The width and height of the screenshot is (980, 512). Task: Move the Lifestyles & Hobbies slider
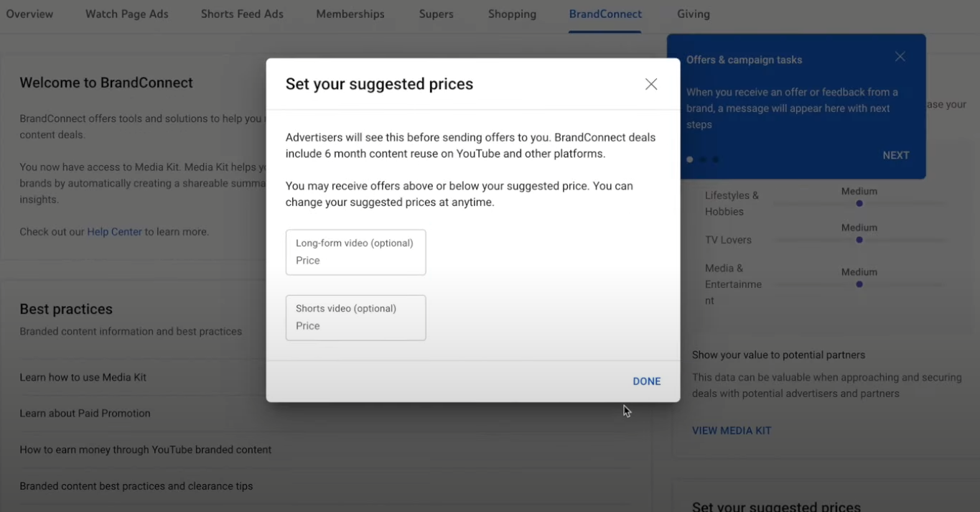859,203
